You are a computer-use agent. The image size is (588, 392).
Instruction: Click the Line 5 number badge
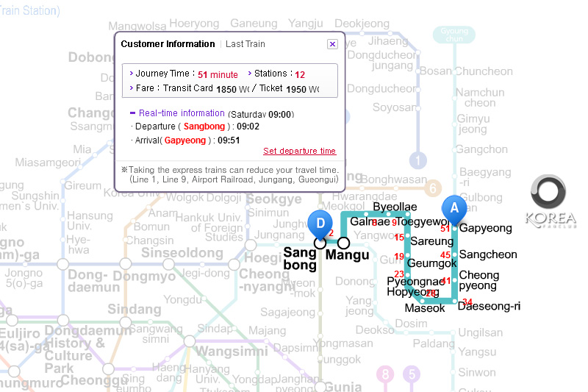[412, 374]
